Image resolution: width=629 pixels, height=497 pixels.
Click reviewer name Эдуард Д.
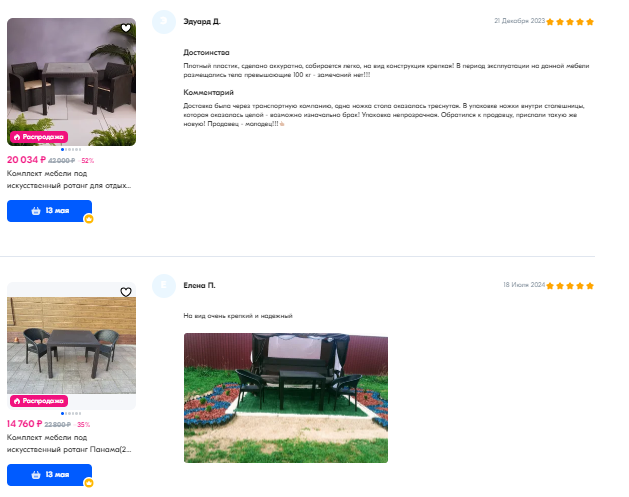pyautogui.click(x=202, y=21)
